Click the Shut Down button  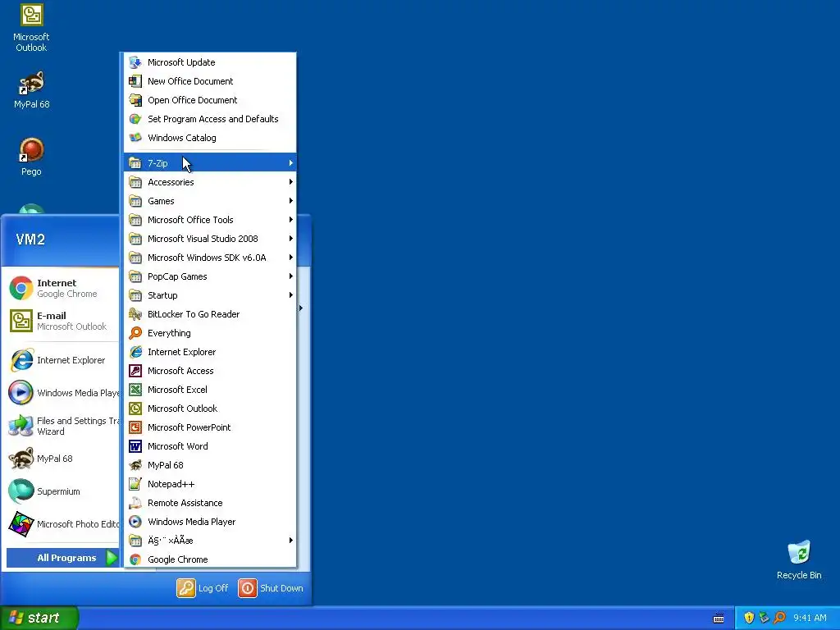[271, 588]
